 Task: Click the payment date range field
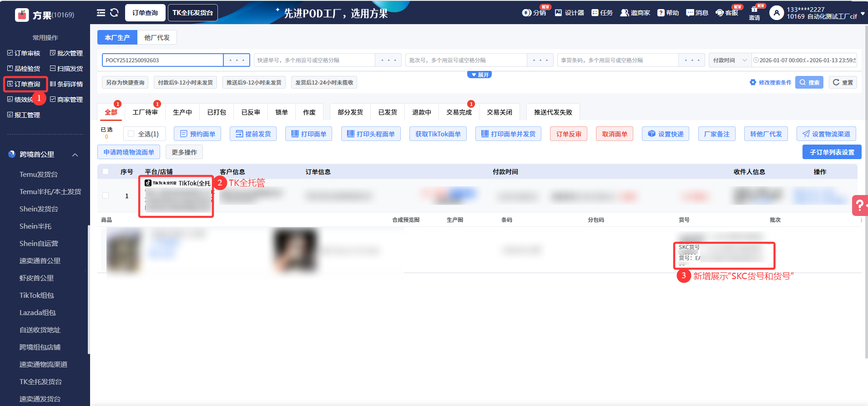804,60
